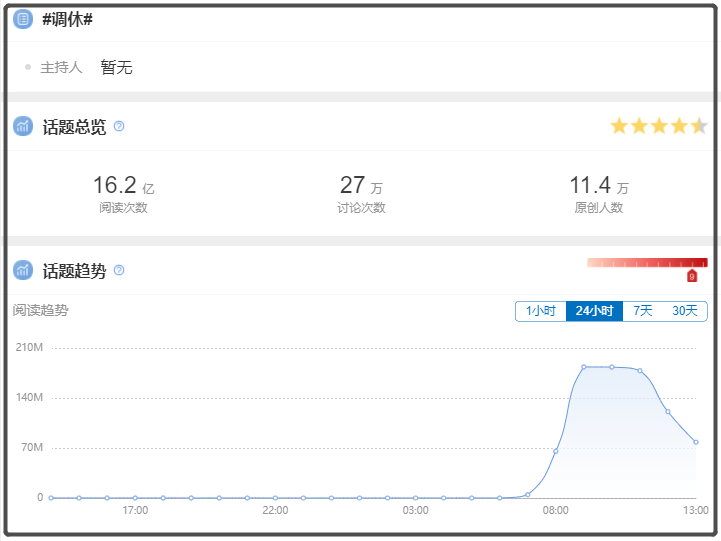
Task: Click the help icon beside 话题趋势
Action: (x=119, y=271)
